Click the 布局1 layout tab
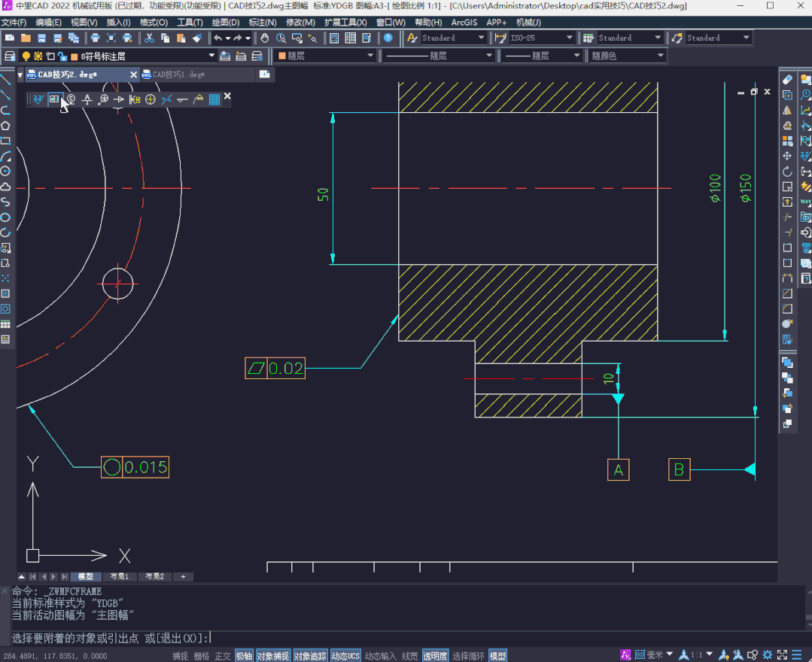The height and width of the screenshot is (662, 812). coord(120,577)
